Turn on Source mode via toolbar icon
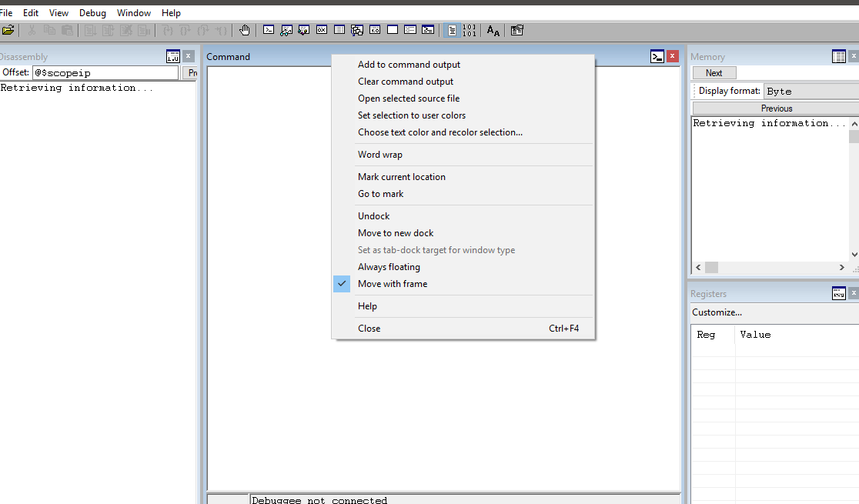 (x=451, y=30)
